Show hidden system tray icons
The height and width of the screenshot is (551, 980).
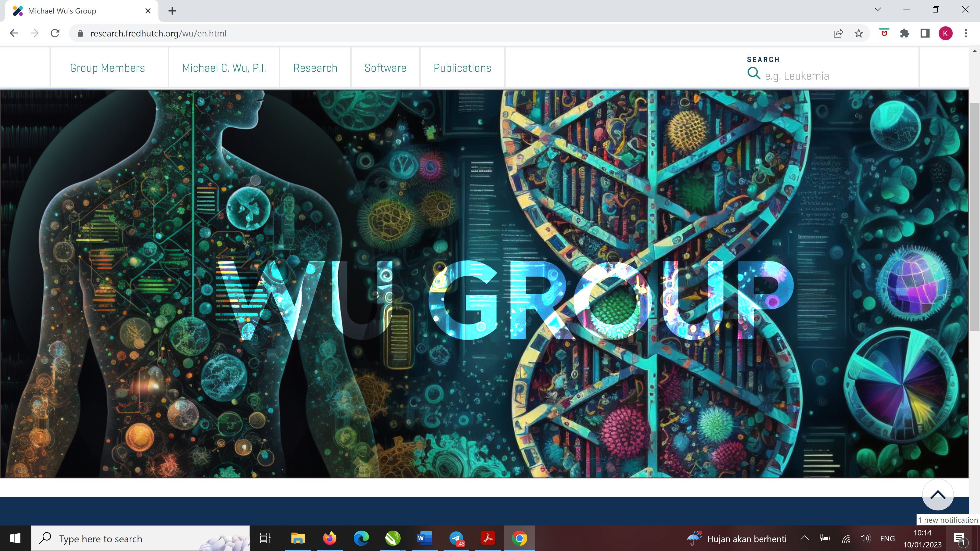[804, 538]
